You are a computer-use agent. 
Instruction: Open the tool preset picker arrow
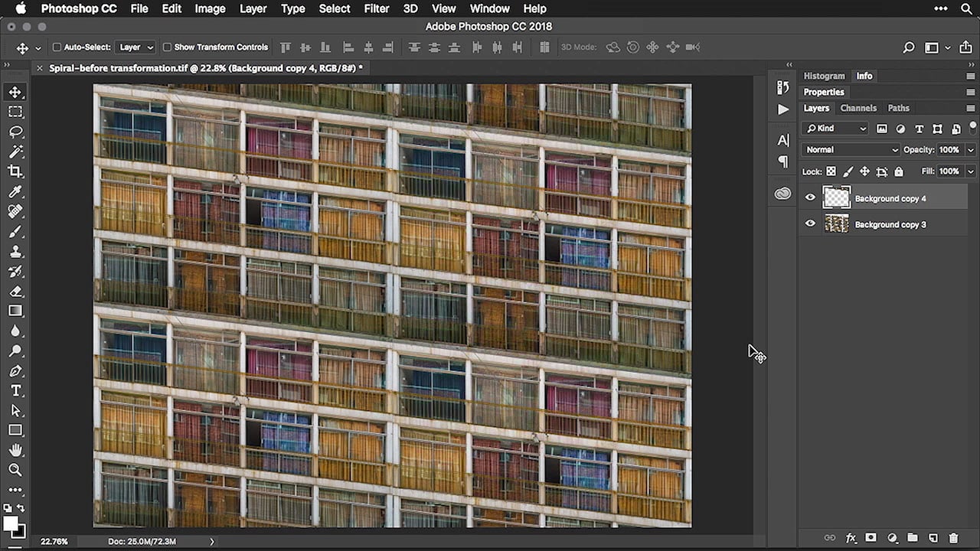click(x=38, y=48)
